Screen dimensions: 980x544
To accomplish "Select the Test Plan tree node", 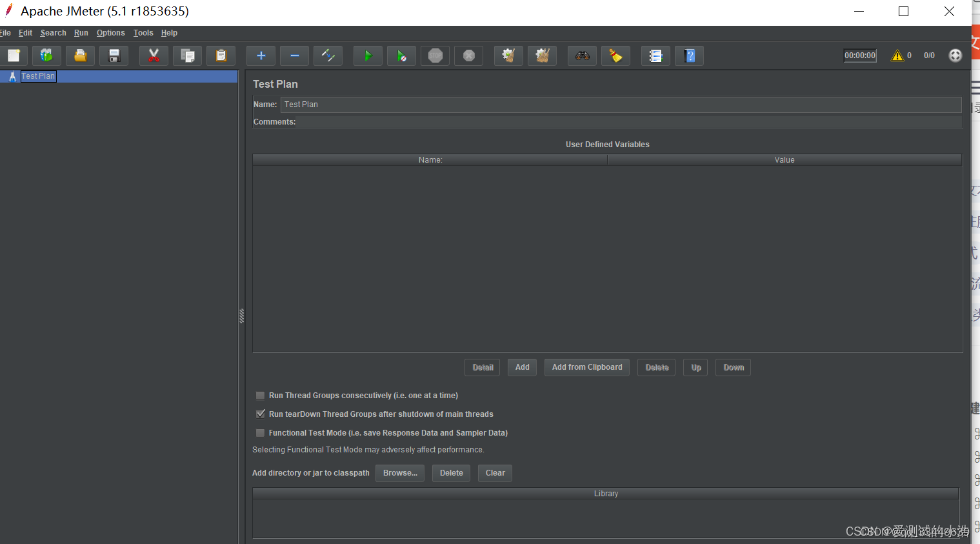I will (x=38, y=76).
